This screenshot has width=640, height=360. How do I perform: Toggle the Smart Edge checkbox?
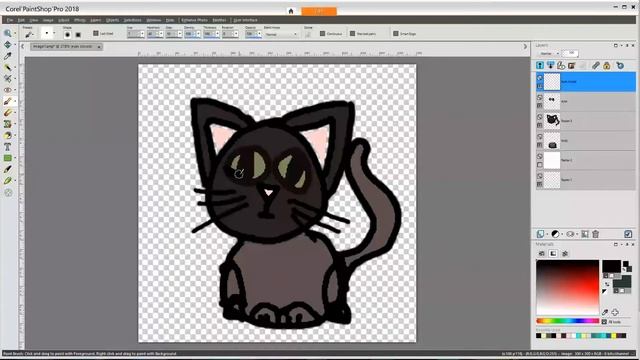click(396, 33)
